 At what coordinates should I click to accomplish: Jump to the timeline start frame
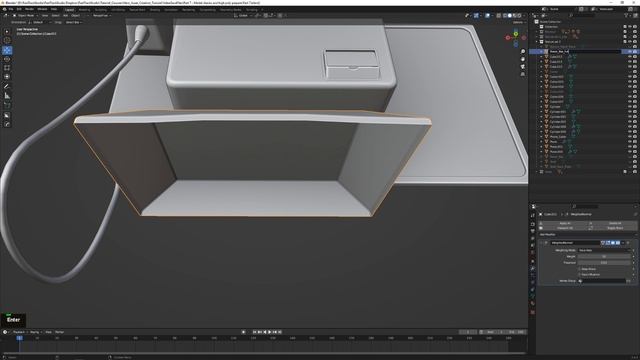tap(254, 332)
